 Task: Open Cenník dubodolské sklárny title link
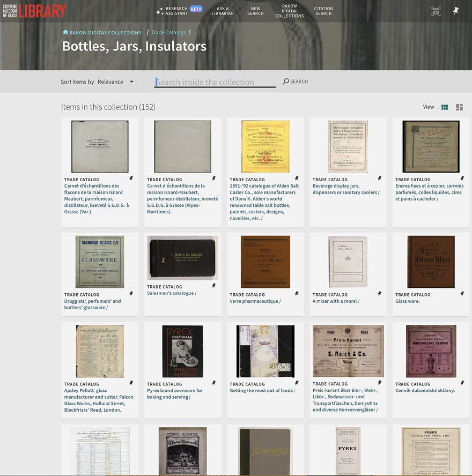(425, 390)
